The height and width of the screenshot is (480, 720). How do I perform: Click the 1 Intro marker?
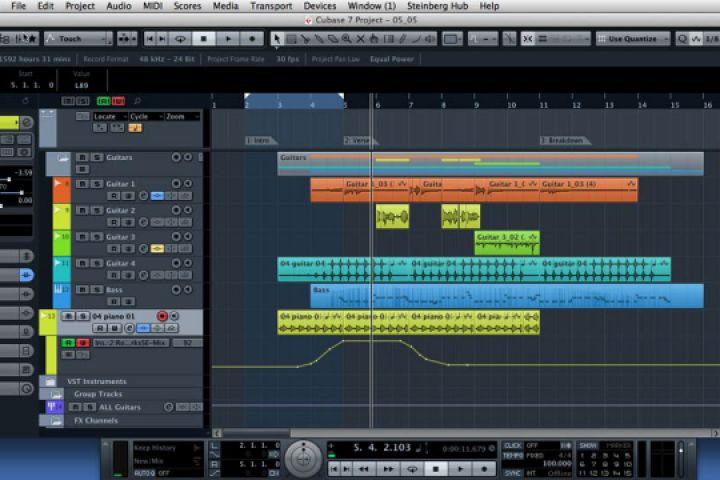[261, 140]
